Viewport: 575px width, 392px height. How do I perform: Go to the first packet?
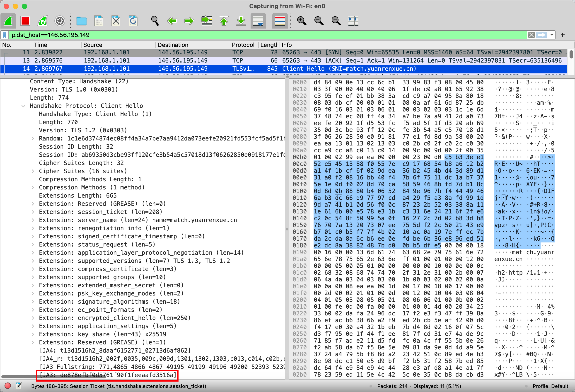[x=224, y=21]
